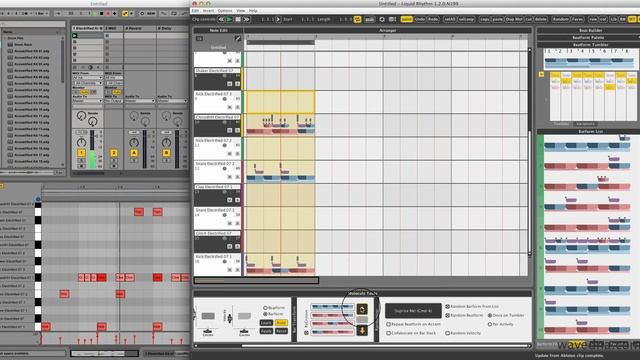The image size is (640, 360).
Task: Start playback with green play button
Action: (x=230, y=19)
